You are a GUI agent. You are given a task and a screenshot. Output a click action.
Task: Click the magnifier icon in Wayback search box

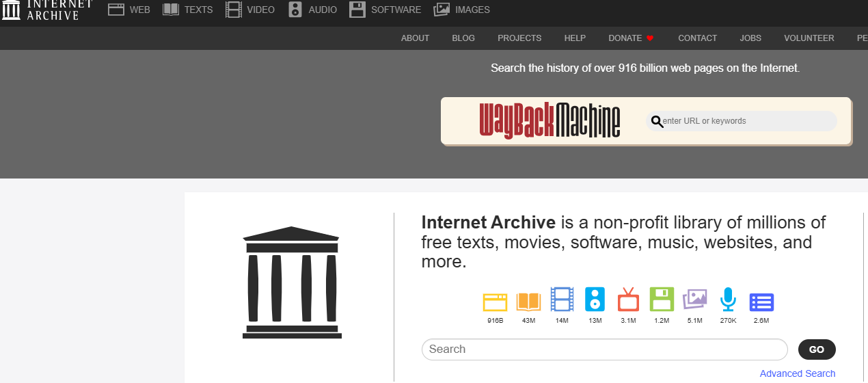pyautogui.click(x=657, y=121)
